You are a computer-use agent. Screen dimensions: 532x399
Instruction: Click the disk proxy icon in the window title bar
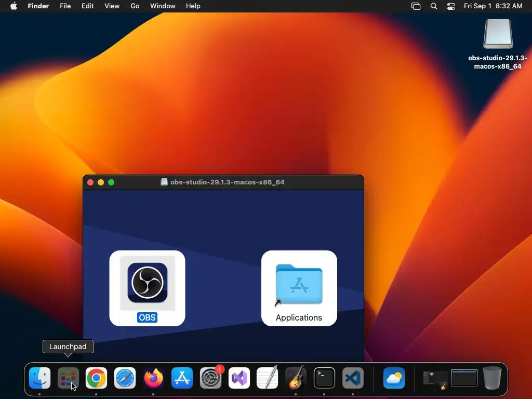click(x=164, y=182)
